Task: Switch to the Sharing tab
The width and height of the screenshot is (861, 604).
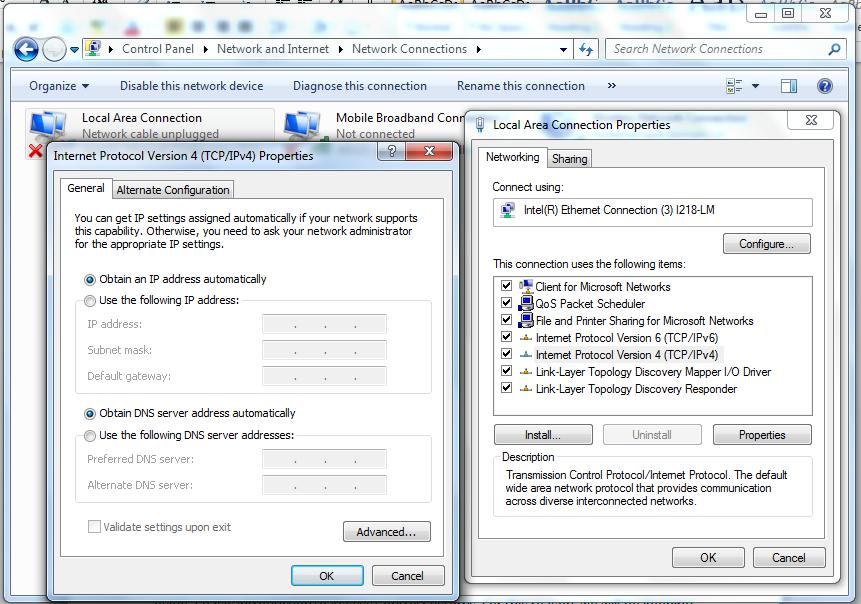Action: click(569, 159)
